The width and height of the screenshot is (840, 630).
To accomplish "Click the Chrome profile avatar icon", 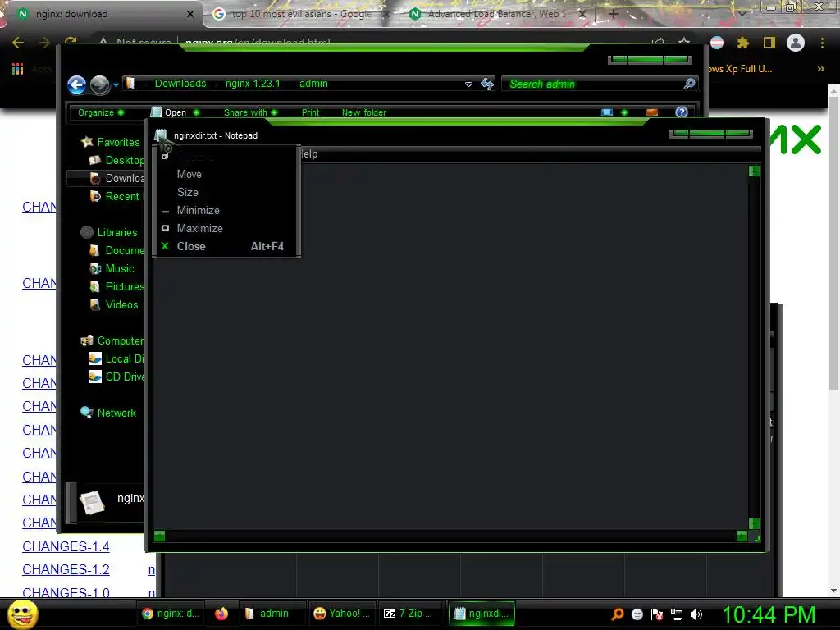I will coord(796,43).
